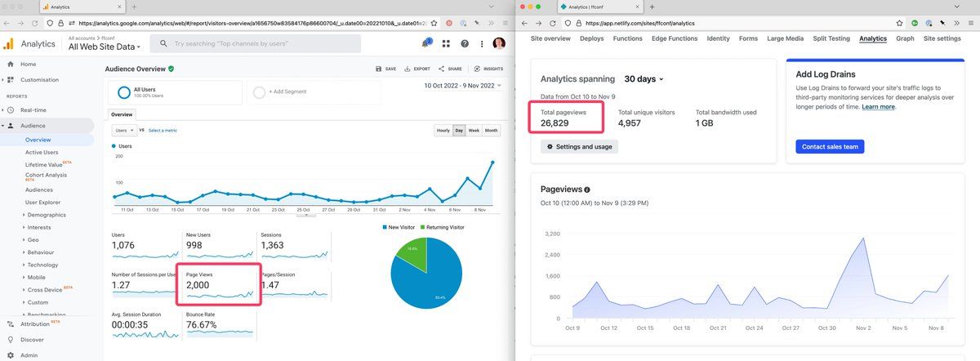The width and height of the screenshot is (980, 361).
Task: Click the help question mark icon
Action: [x=465, y=43]
